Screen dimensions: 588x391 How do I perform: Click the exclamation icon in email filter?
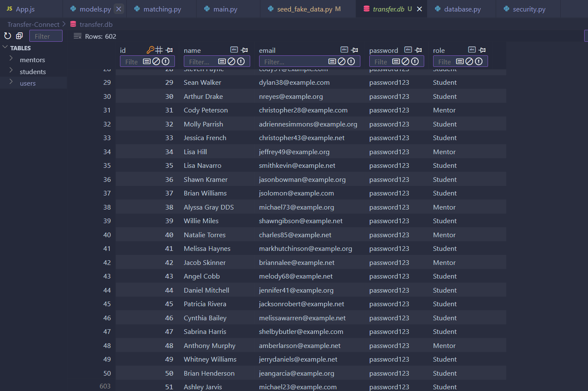point(351,61)
